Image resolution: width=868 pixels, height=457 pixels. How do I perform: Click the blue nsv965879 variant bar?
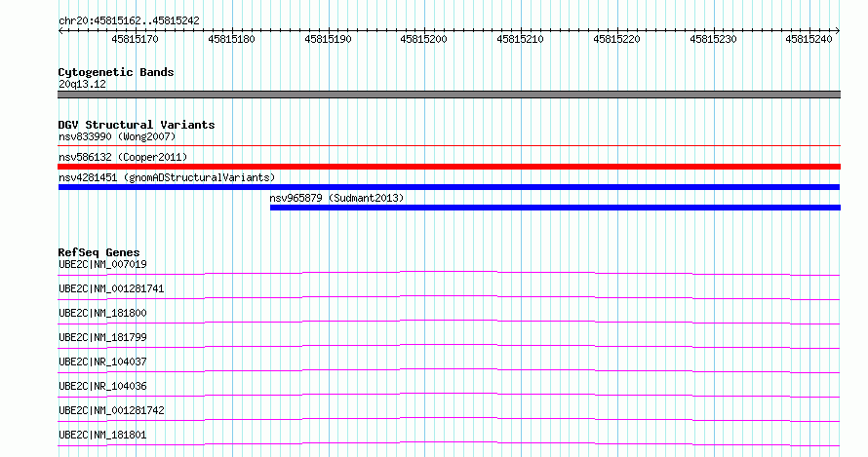[555, 208]
